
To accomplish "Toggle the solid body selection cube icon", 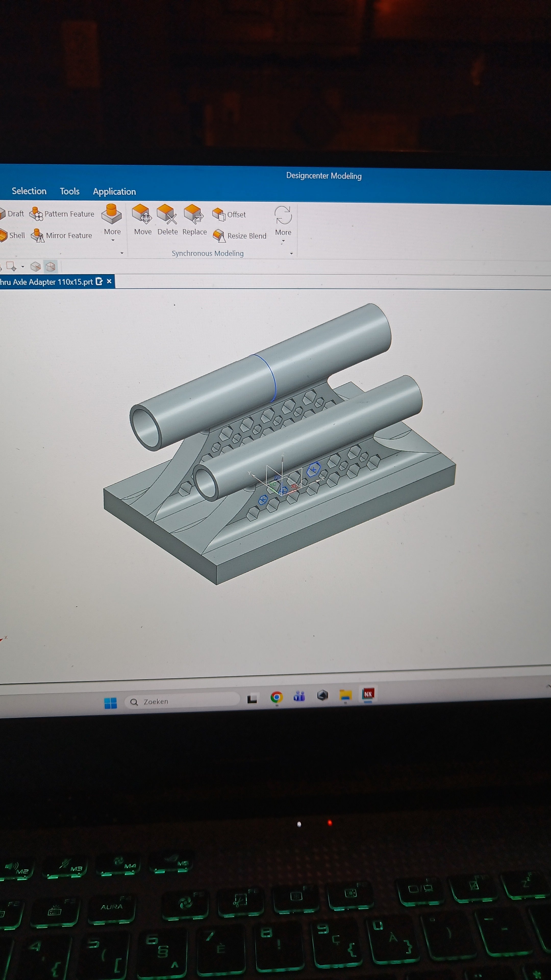I will point(36,267).
